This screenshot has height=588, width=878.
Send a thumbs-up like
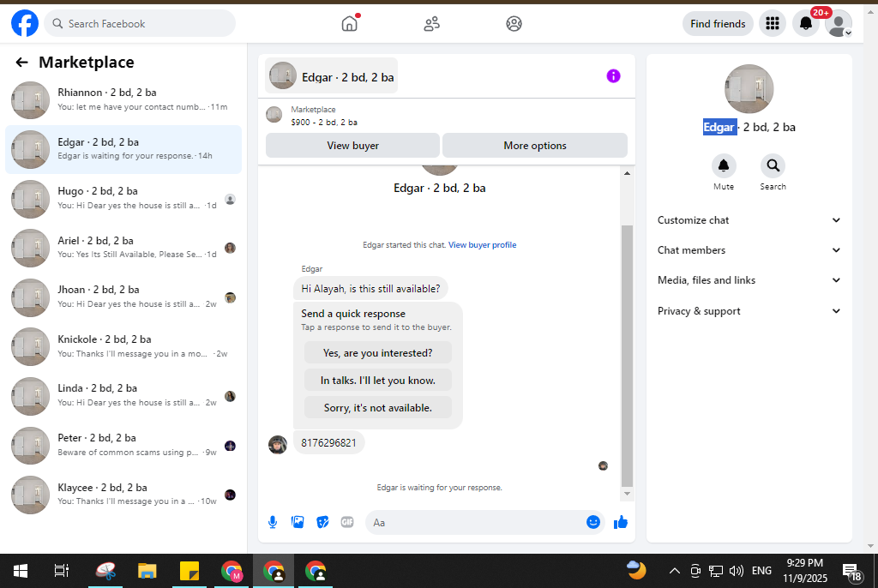point(621,523)
